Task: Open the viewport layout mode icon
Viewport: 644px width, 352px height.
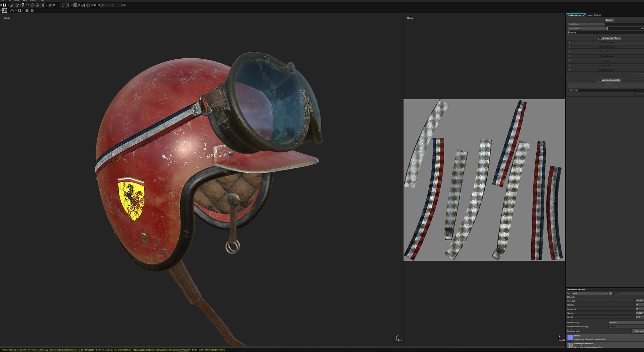Action: point(75,5)
